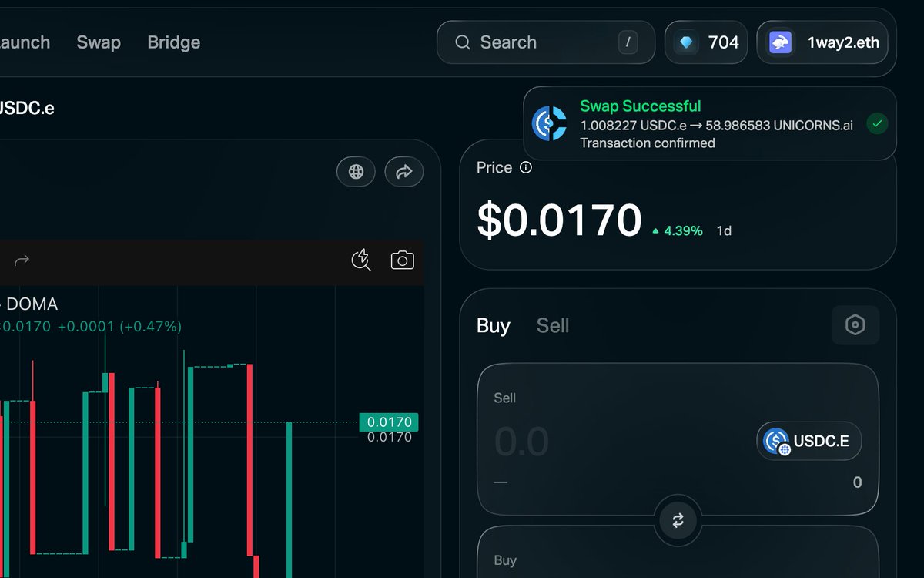
Task: Open the Bridge page in navigation
Action: tap(174, 42)
